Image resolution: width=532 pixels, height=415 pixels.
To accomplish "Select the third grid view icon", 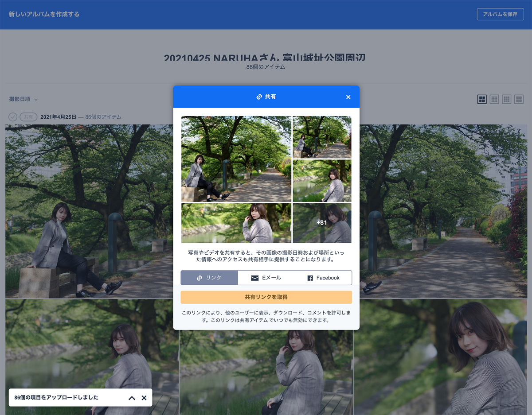I will (x=507, y=99).
